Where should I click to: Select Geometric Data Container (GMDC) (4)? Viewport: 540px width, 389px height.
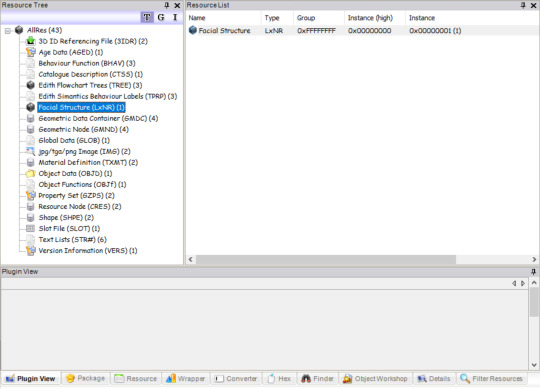tap(98, 118)
